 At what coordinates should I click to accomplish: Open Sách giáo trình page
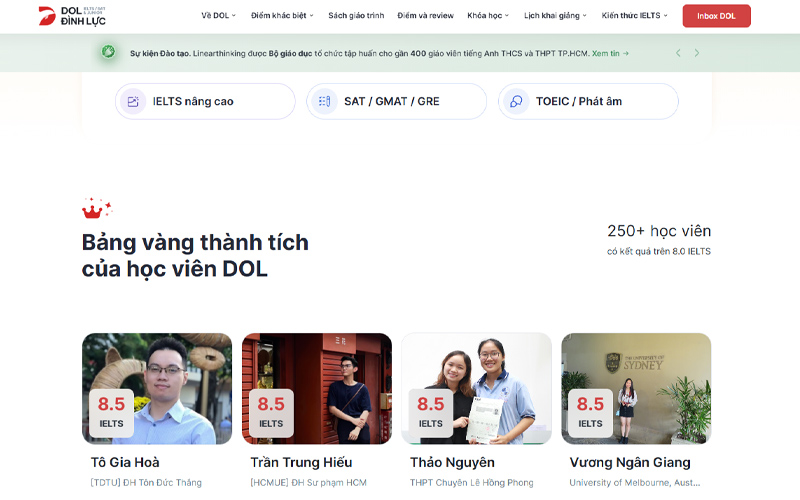coord(356,16)
